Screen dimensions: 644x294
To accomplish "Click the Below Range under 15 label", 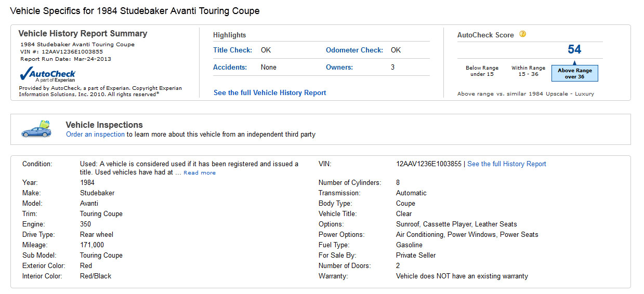I will click(x=482, y=71).
